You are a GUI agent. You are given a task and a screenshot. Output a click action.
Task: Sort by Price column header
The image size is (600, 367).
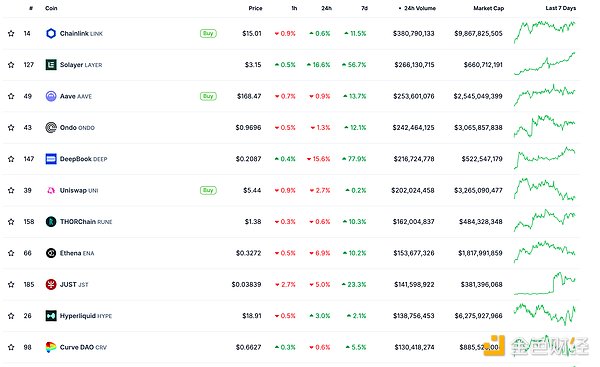click(255, 8)
